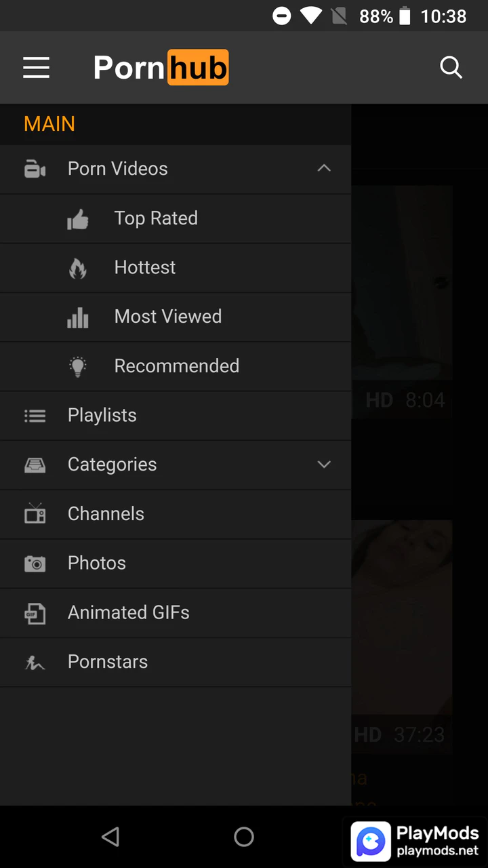Select the Recommended menu entry
Image resolution: width=488 pixels, height=868 pixels.
(x=176, y=366)
